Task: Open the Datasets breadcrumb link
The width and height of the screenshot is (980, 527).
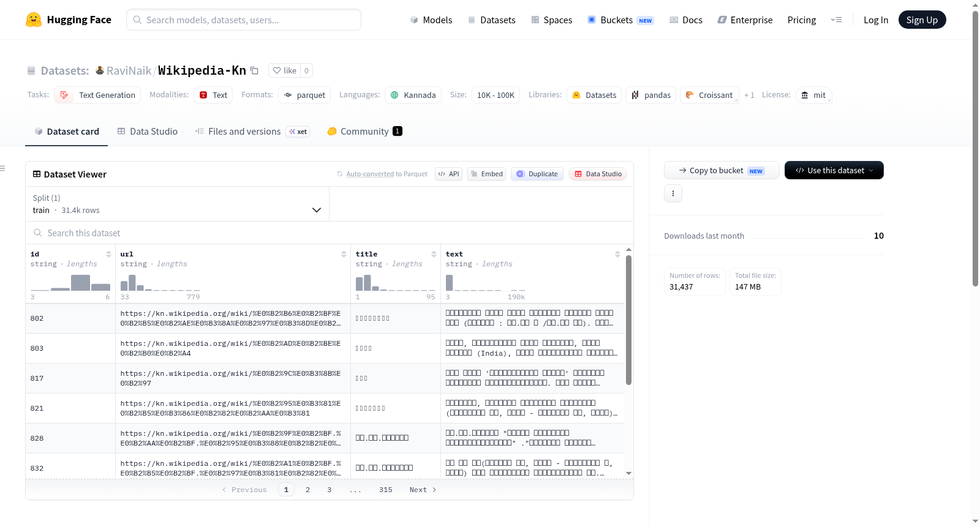Action: 65,70
